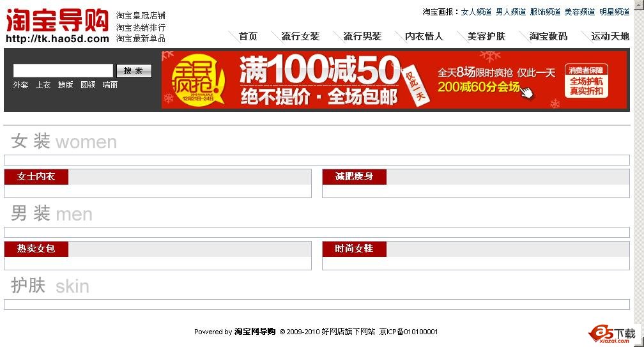Click the 圆领 keyword link
The image size is (644, 347).
[x=88, y=84]
